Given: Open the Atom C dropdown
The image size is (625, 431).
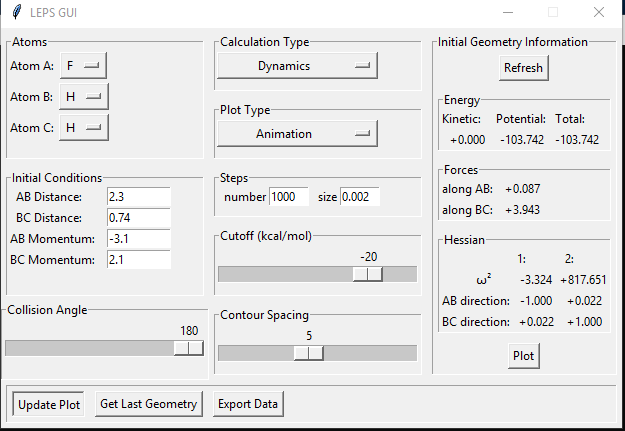Looking at the screenshot, I should [x=83, y=127].
